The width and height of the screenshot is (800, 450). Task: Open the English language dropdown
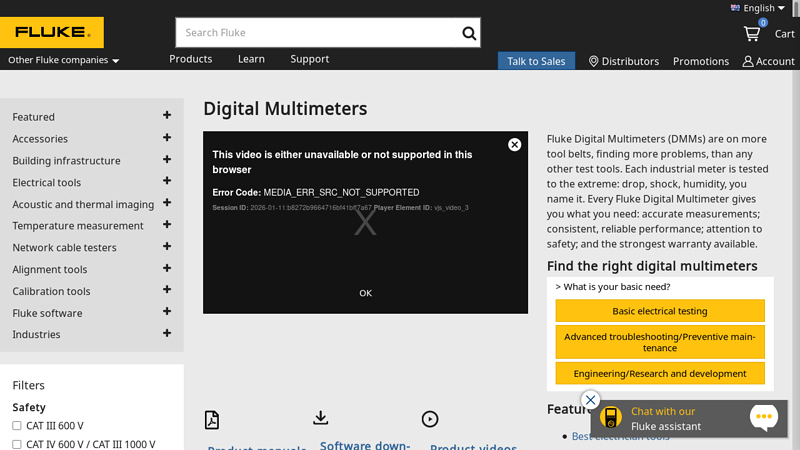point(758,8)
